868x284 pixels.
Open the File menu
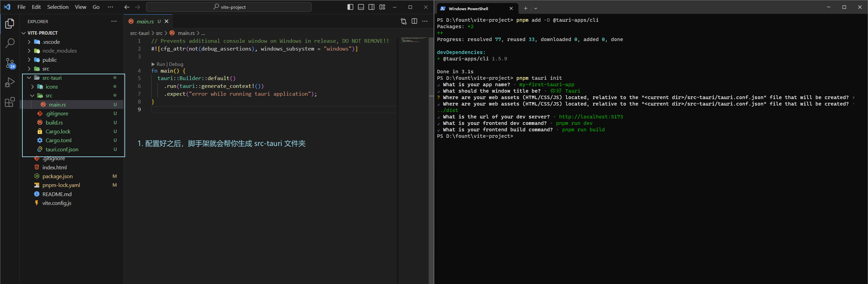(x=21, y=7)
